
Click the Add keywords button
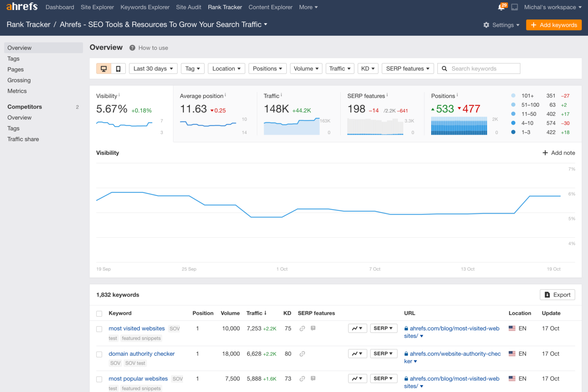(x=554, y=25)
